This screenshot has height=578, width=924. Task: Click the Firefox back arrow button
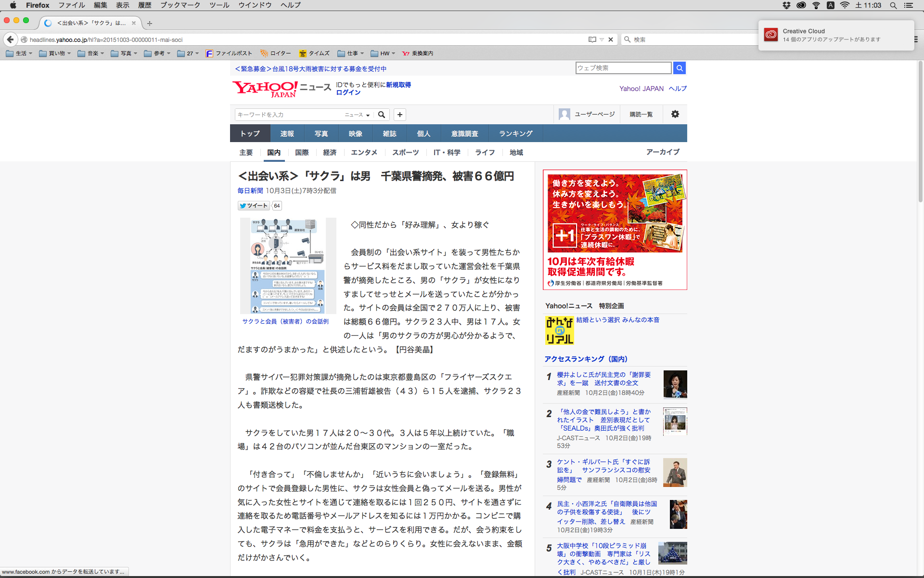11,39
